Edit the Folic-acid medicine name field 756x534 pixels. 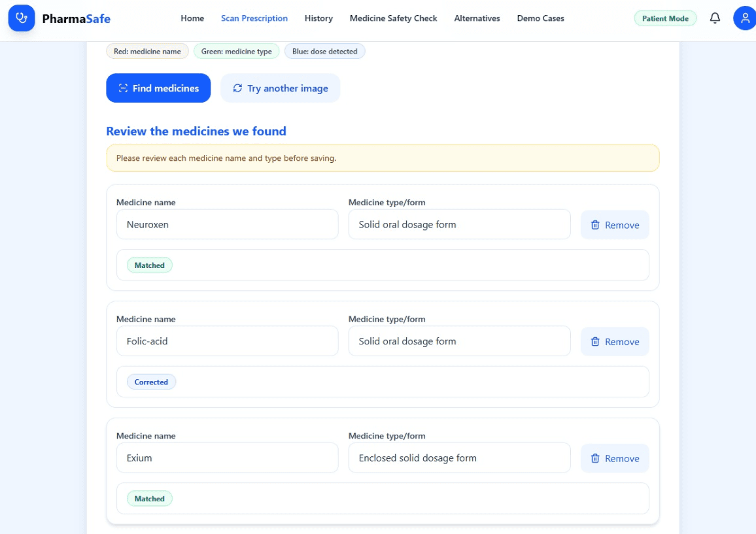pyautogui.click(x=227, y=341)
